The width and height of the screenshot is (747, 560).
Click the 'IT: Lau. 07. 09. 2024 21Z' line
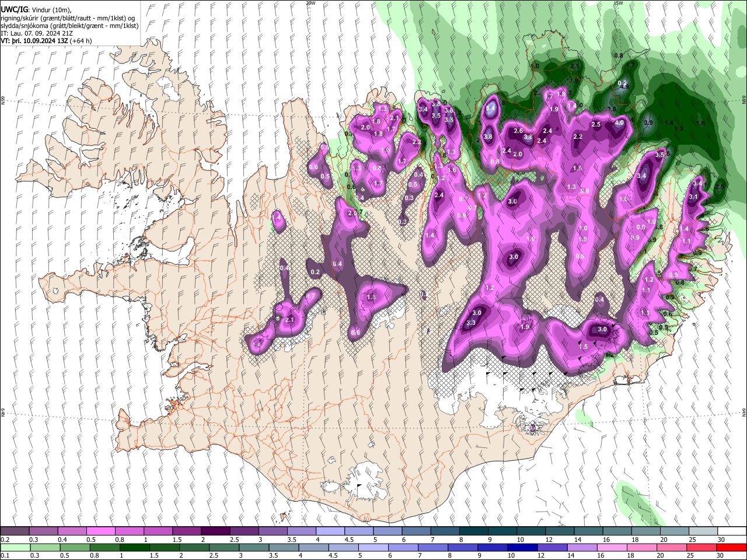pos(37,33)
